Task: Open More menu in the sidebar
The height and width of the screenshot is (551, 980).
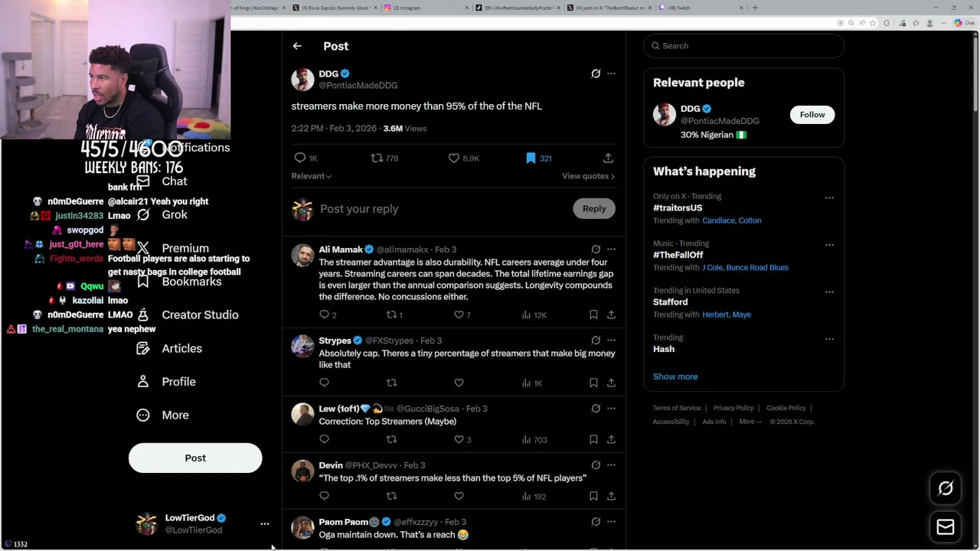Action: click(x=163, y=415)
